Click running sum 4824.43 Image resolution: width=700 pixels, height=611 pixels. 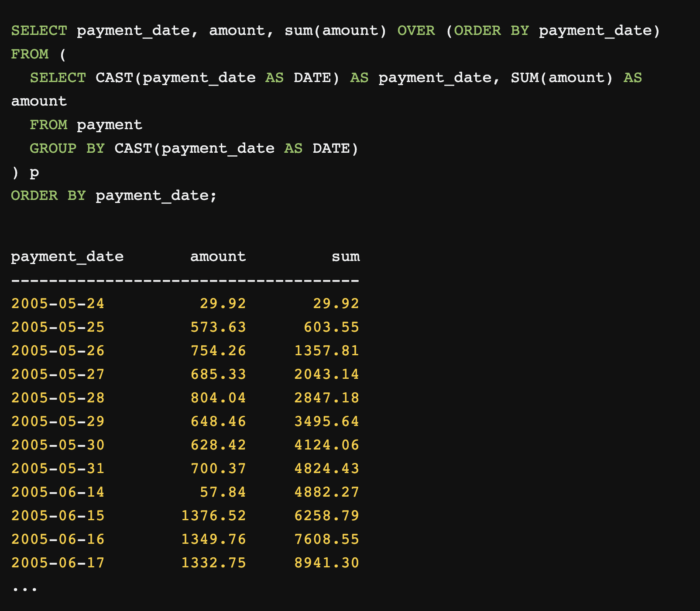[327, 468]
